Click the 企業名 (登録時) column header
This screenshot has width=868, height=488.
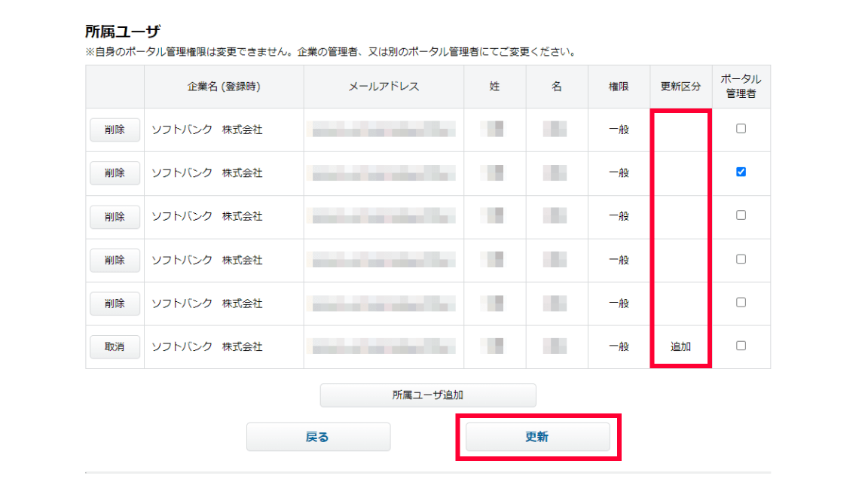click(224, 87)
